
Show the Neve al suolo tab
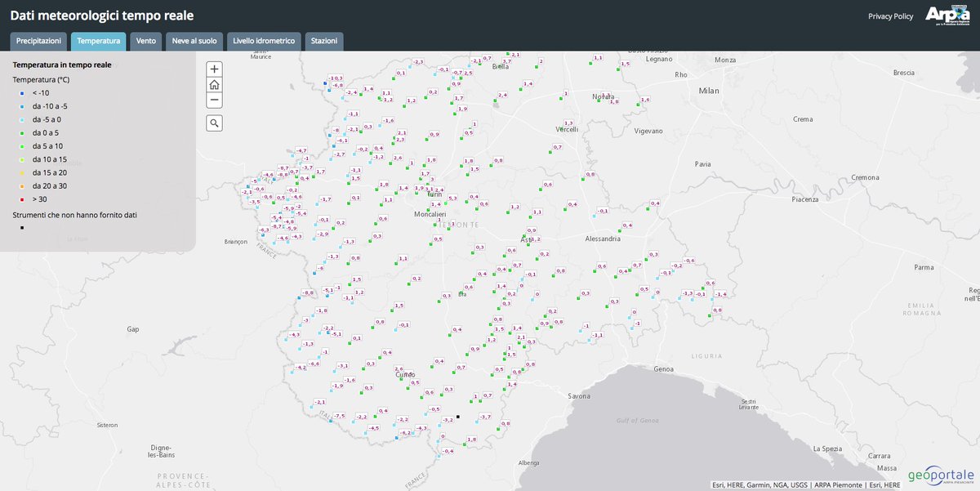pyautogui.click(x=195, y=41)
